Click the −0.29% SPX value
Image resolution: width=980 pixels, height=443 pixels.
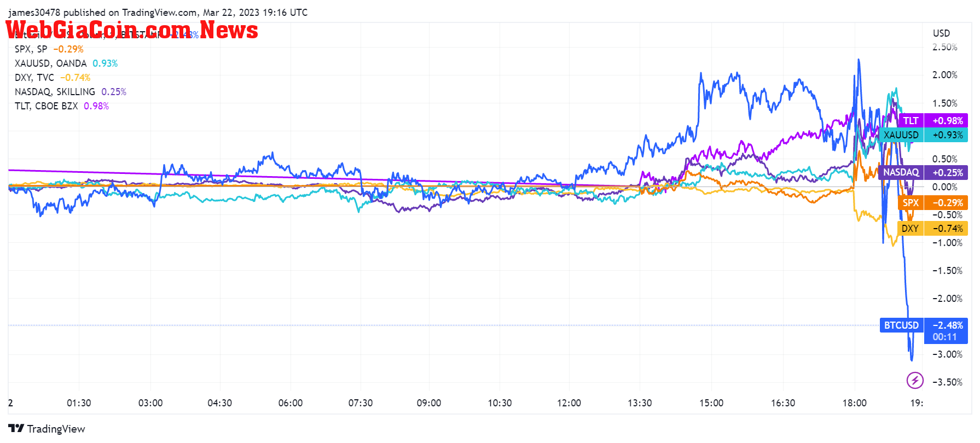(946, 203)
